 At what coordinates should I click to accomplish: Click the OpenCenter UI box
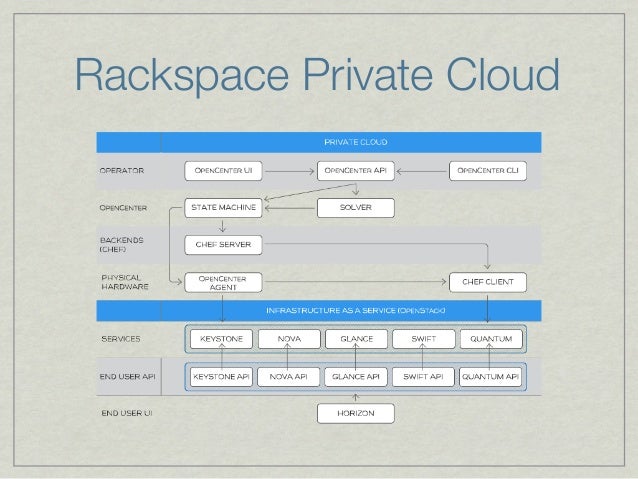click(x=223, y=171)
